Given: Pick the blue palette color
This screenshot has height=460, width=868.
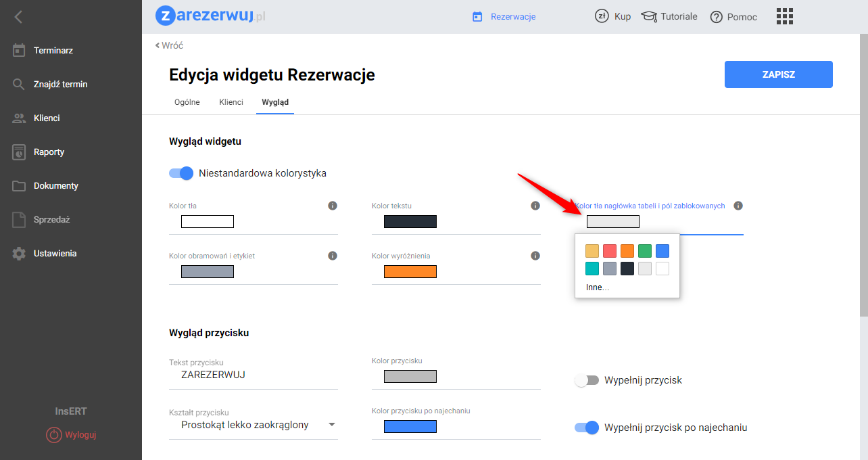Looking at the screenshot, I should (662, 251).
